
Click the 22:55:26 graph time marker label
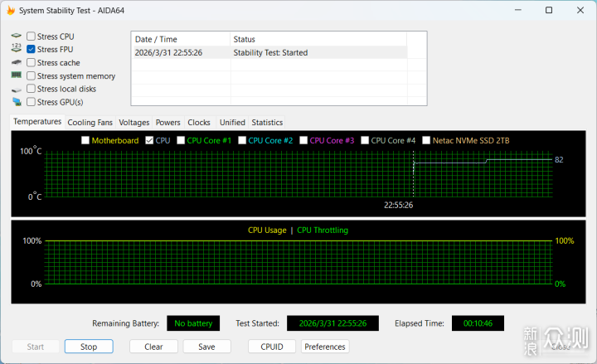(398, 206)
